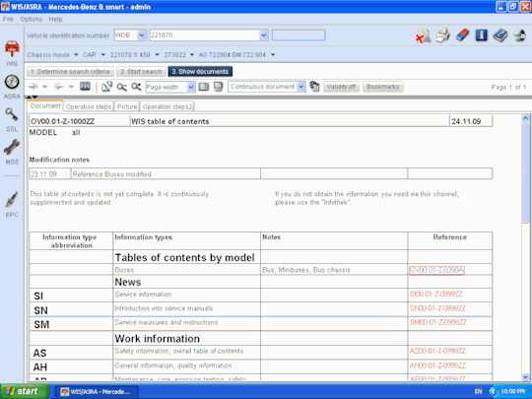532x399 pixels.
Task: Click 1. Determine search criteria button
Action: (x=70, y=72)
